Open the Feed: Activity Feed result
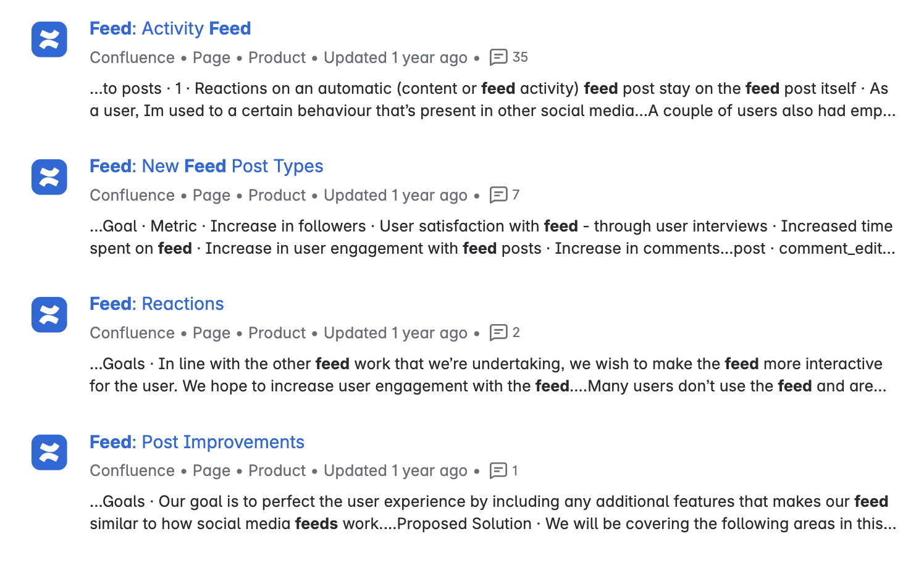 click(170, 28)
